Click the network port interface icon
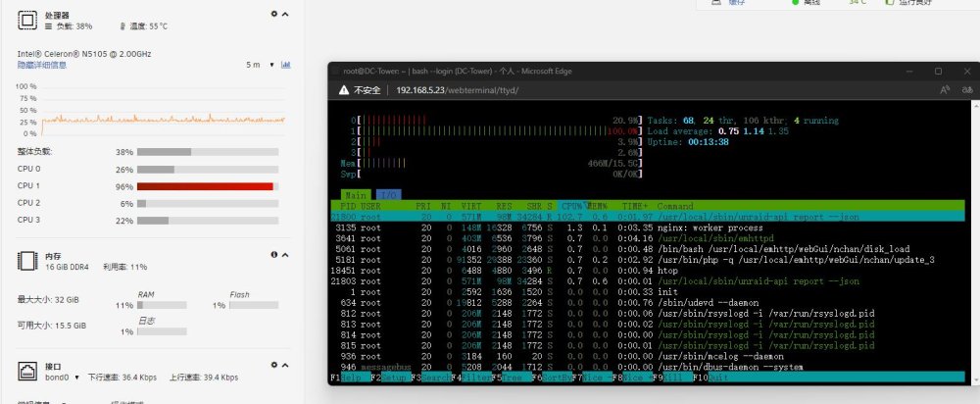980x404 pixels. point(26,371)
